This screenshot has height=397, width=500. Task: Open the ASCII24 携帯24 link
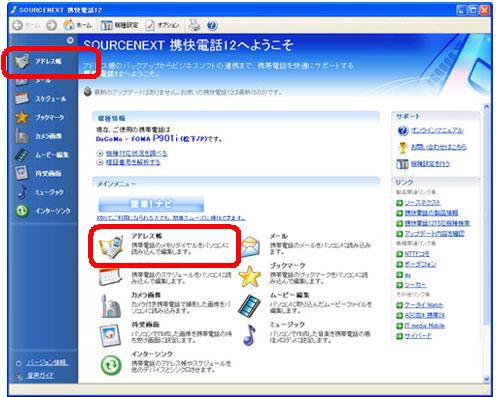(x=425, y=315)
